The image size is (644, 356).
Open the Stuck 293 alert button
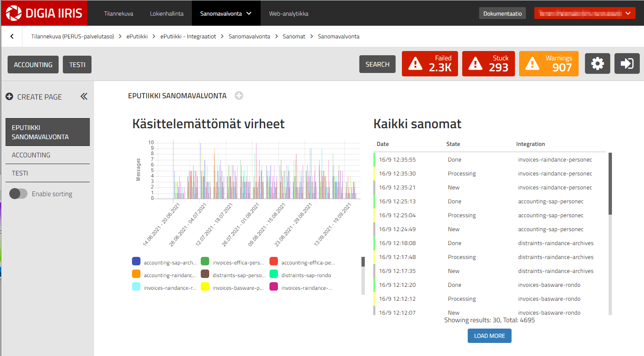(x=488, y=64)
